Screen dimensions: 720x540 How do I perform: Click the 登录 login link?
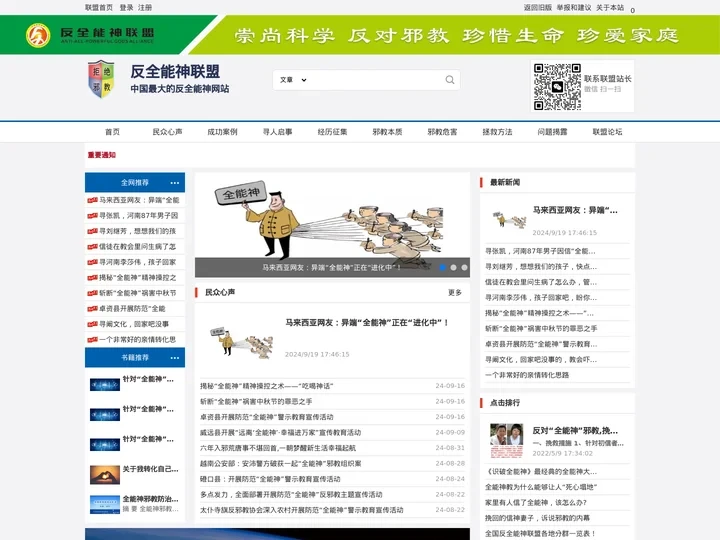click(126, 8)
